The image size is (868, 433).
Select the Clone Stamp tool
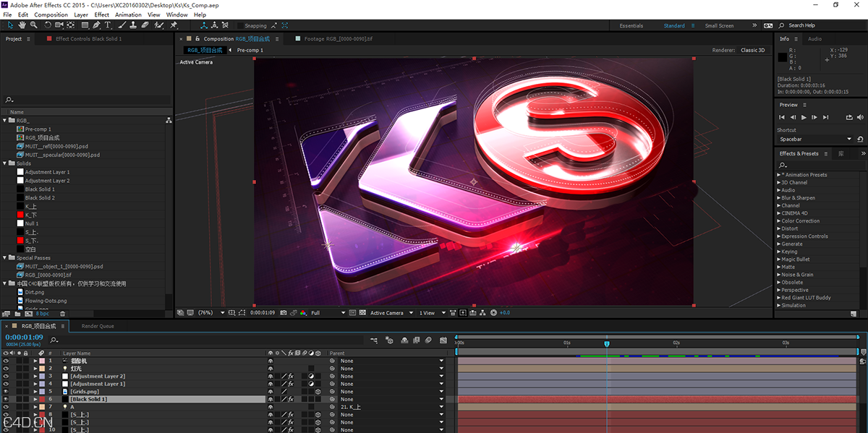click(133, 25)
